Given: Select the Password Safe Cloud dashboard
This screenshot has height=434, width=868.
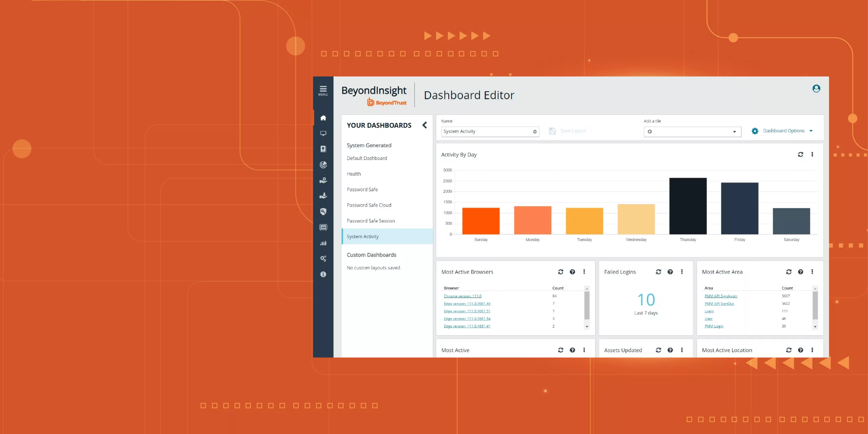Looking at the screenshot, I should (369, 205).
